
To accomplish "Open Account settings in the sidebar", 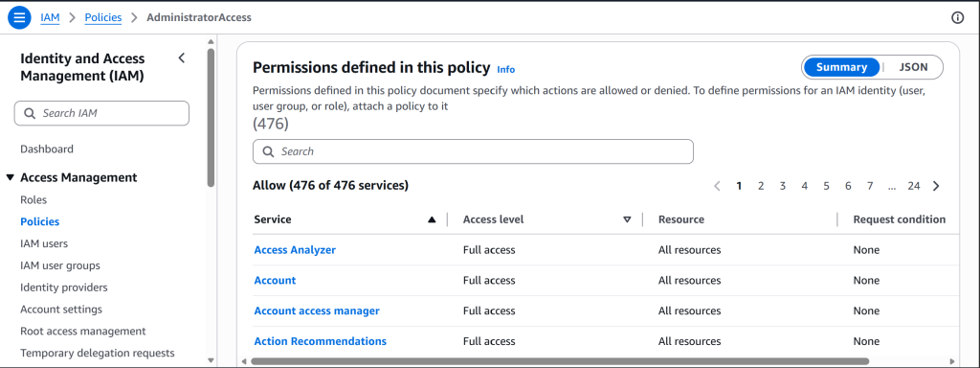I will (61, 310).
